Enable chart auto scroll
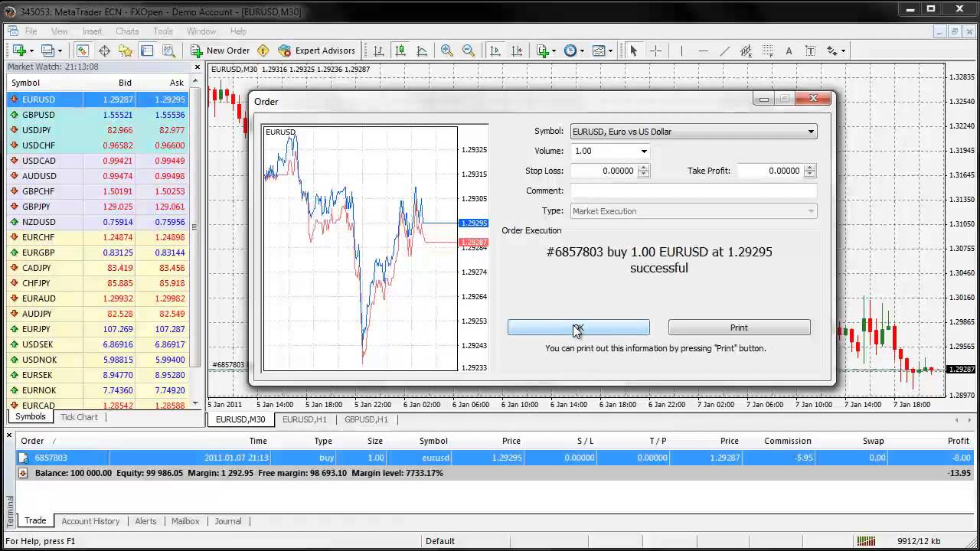The image size is (980, 551). [494, 51]
